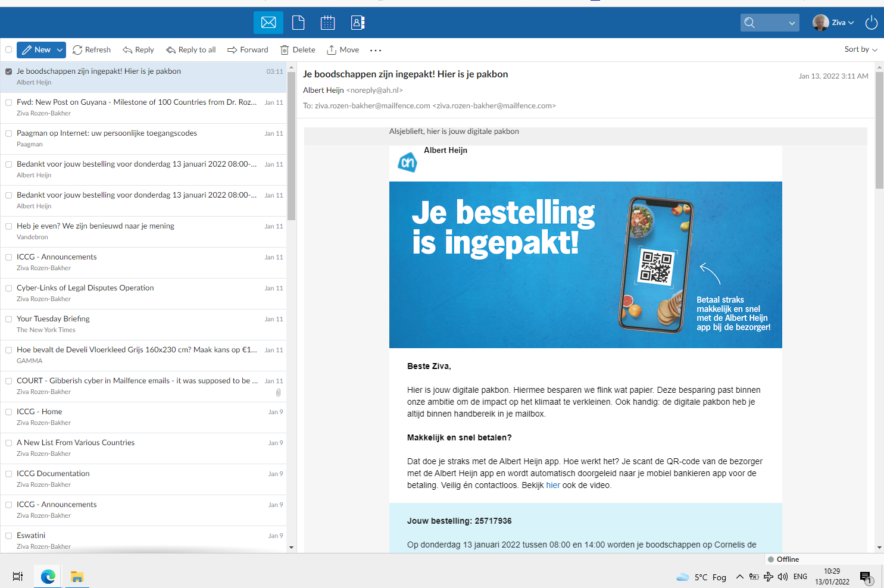Open the Documents icon in header
Image resolution: width=884 pixels, height=588 pixels.
[298, 23]
